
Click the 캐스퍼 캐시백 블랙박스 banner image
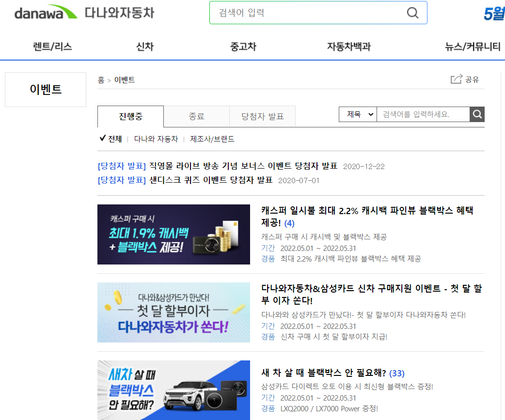click(174, 234)
